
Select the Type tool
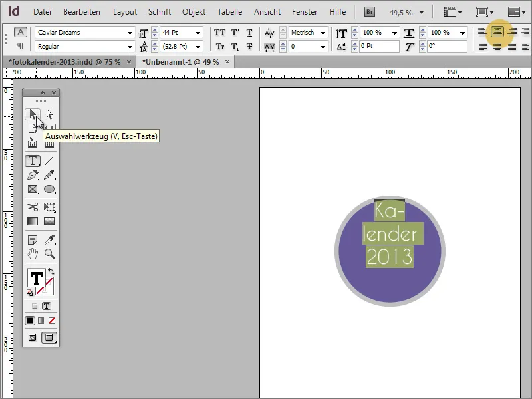[33, 161]
